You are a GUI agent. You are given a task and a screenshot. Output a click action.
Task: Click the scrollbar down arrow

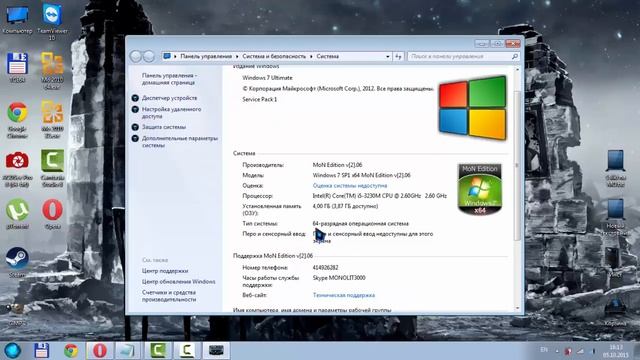tap(517, 309)
